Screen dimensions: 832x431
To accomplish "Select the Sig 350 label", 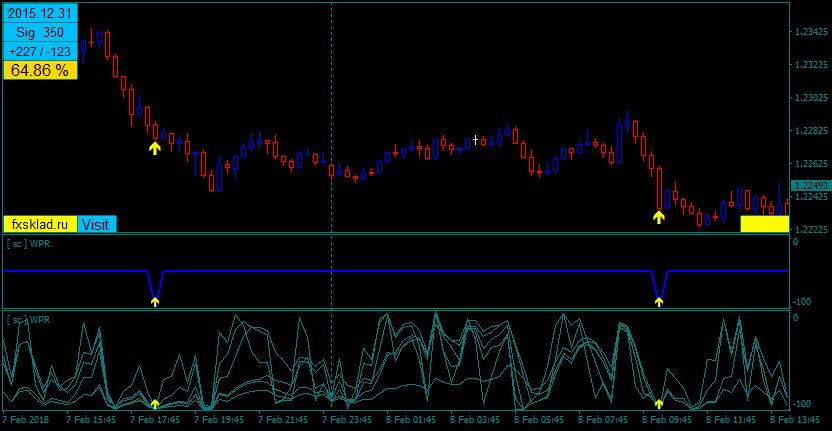I will 40,32.
